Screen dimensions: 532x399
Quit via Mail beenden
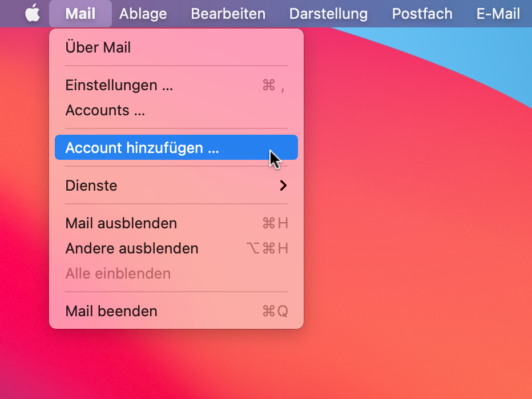176,311
